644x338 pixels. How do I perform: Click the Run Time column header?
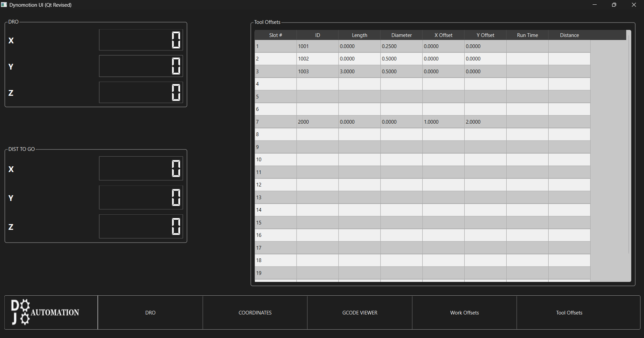point(527,35)
